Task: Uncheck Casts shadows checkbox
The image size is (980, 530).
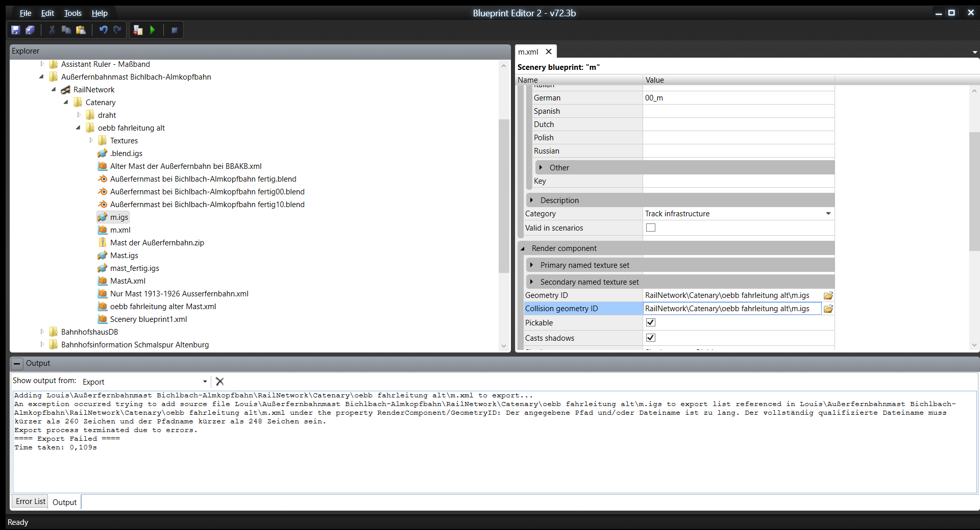Action: coord(651,338)
